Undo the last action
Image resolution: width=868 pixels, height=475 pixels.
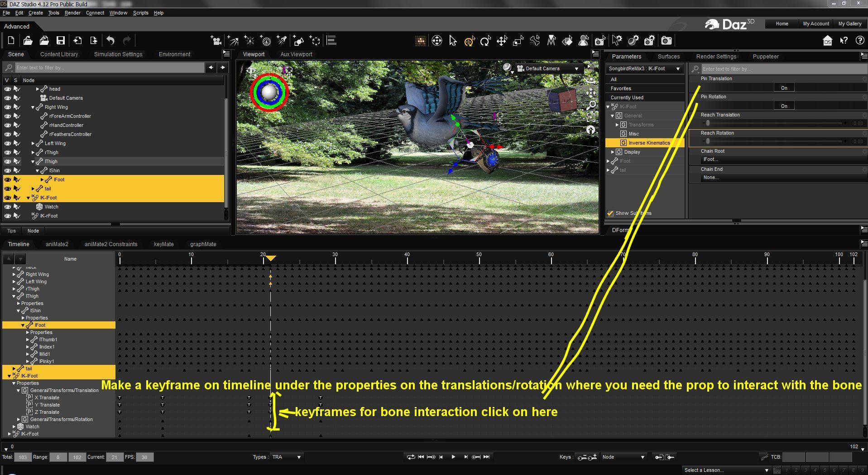(x=110, y=41)
